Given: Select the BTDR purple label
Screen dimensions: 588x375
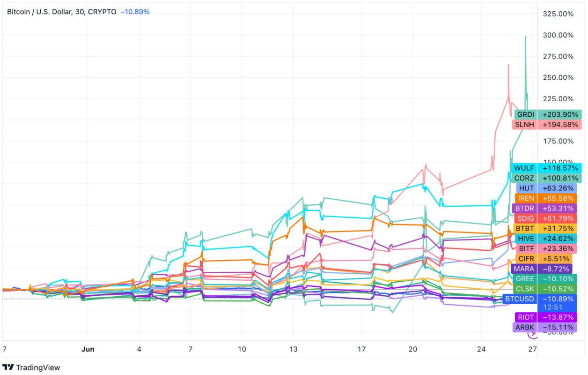Looking at the screenshot, I should pos(524,208).
